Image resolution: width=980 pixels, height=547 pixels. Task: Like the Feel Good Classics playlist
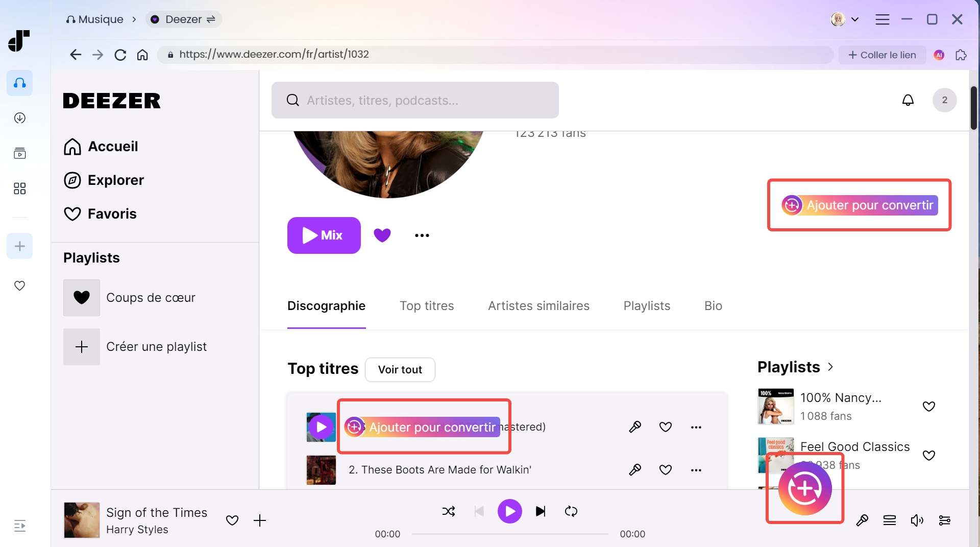(x=929, y=456)
